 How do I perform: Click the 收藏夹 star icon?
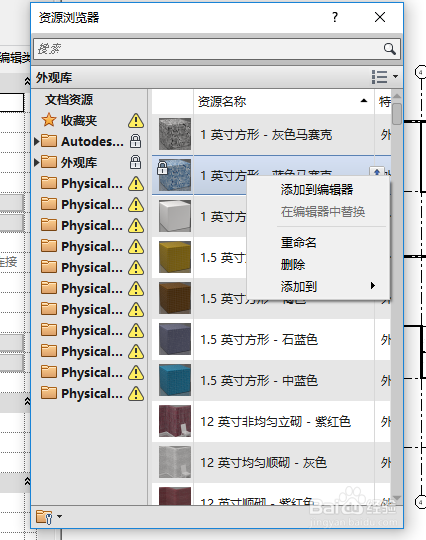pyautogui.click(x=49, y=120)
